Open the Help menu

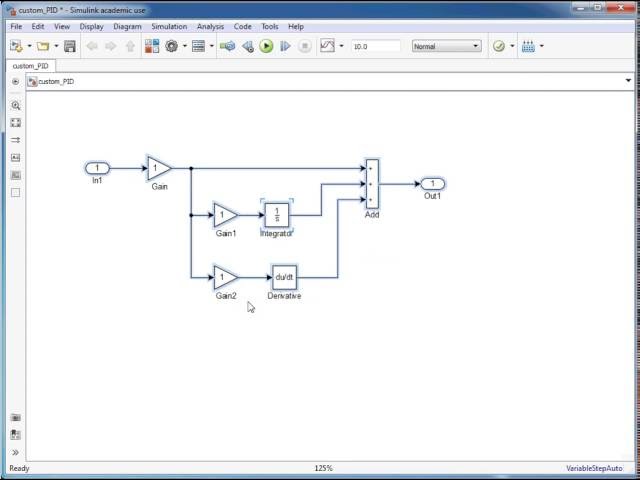pyautogui.click(x=296, y=27)
